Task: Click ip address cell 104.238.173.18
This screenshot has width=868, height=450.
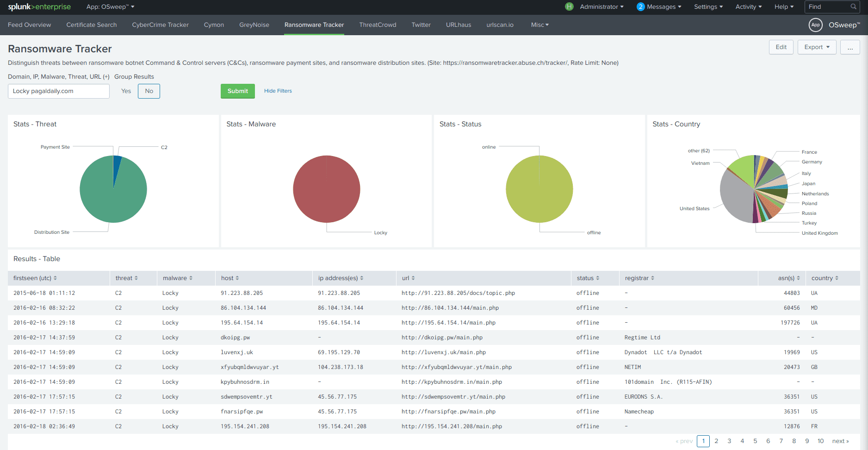Action: tap(341, 367)
